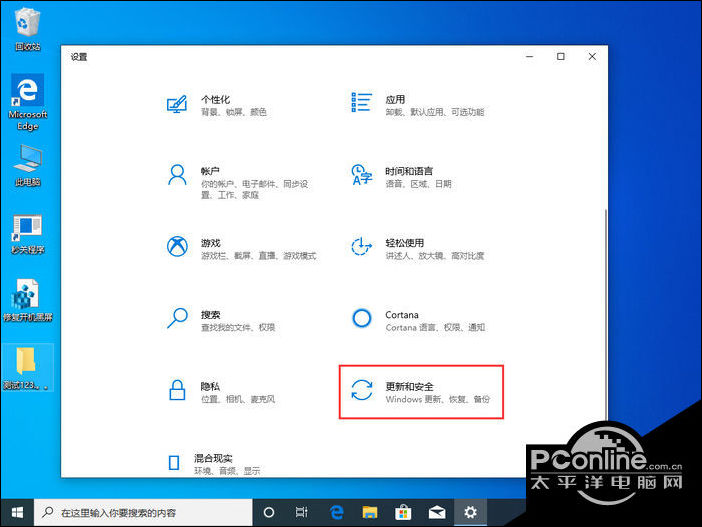Select the 搜索 magnifier settings icon

177,319
